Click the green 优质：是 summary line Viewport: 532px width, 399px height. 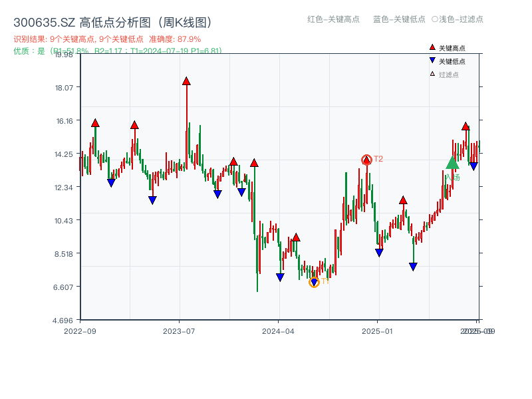tap(118, 51)
